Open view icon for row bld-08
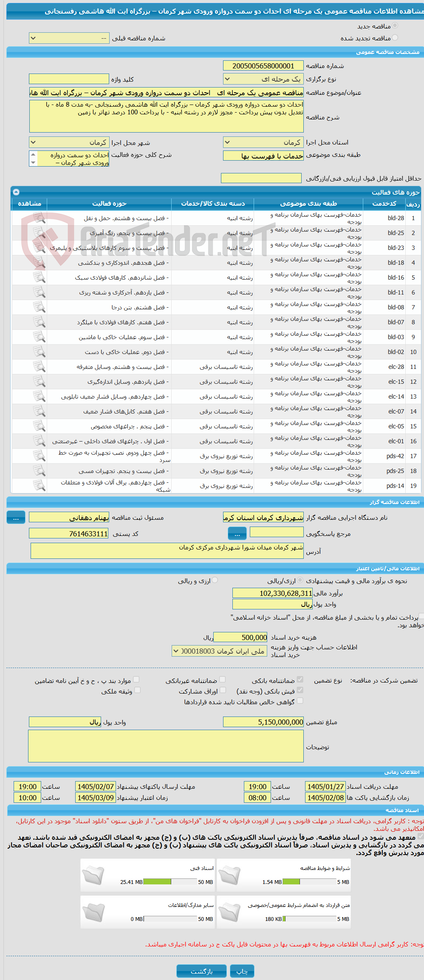424x980 pixels. point(39,307)
